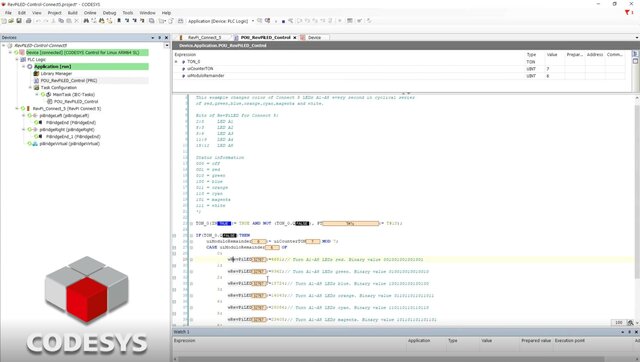Viewport: 640px width, 362px height.
Task: Click the Find binoculars icon
Action: click(x=86, y=21)
